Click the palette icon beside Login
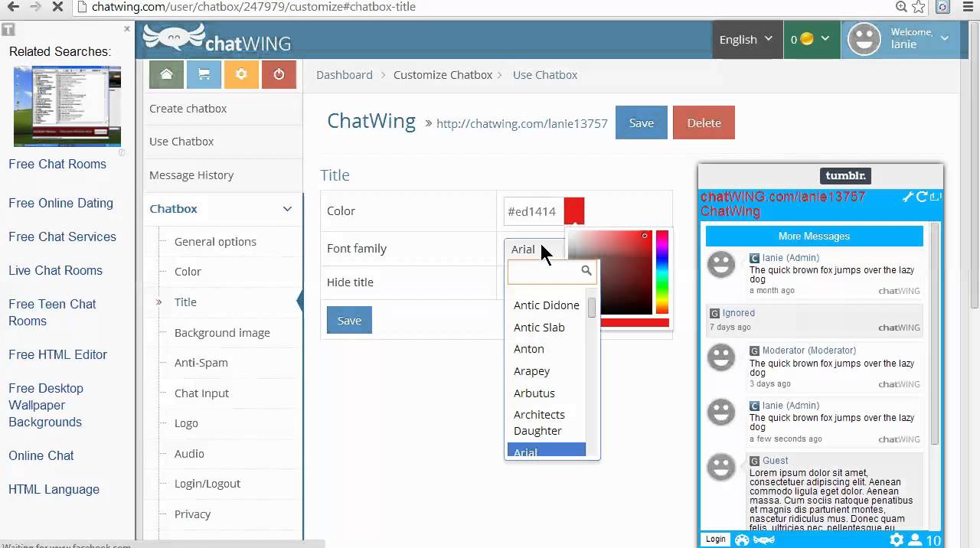This screenshot has width=980, height=548. pyautogui.click(x=742, y=540)
